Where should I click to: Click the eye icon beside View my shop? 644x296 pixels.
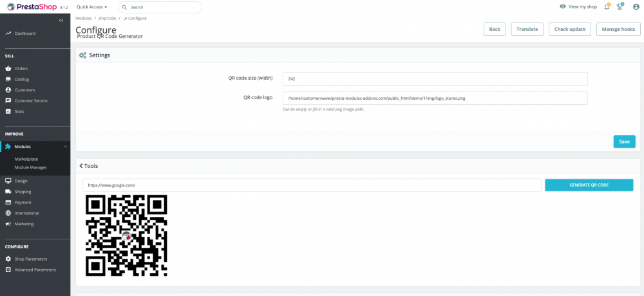click(563, 7)
